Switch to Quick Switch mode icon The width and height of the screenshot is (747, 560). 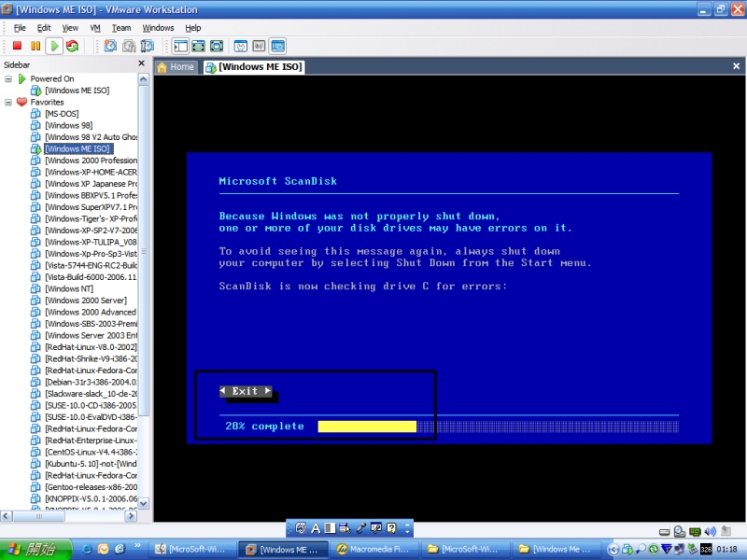(199, 46)
